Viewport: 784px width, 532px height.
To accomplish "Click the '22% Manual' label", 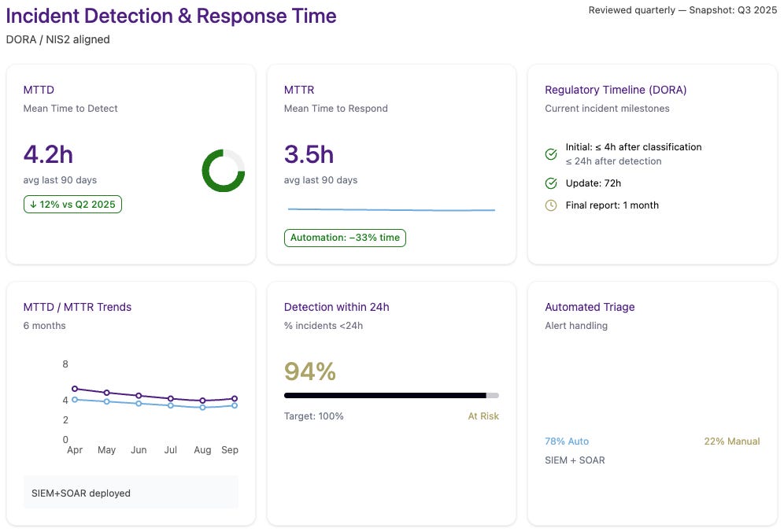I will tap(732, 441).
